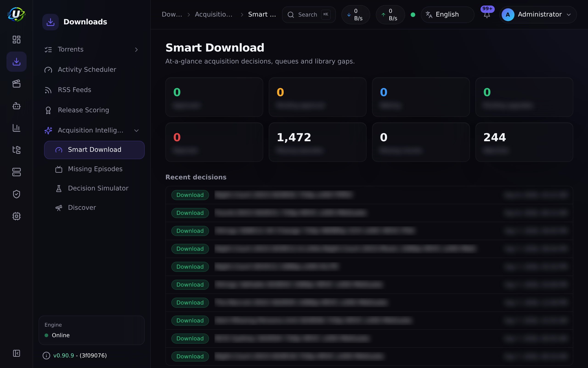This screenshot has width=588, height=368.
Task: Click the first Download badge in Recent decisions
Action: (190, 195)
